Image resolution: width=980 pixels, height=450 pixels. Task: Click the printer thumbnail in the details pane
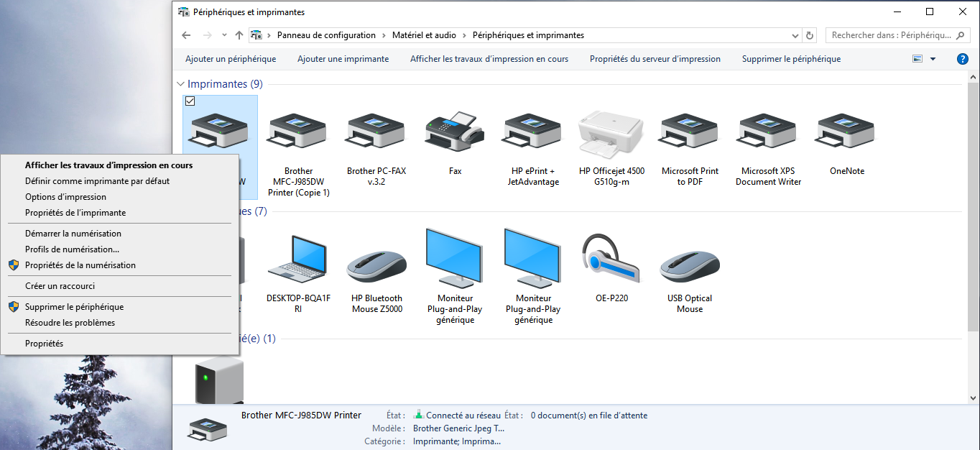[208, 430]
